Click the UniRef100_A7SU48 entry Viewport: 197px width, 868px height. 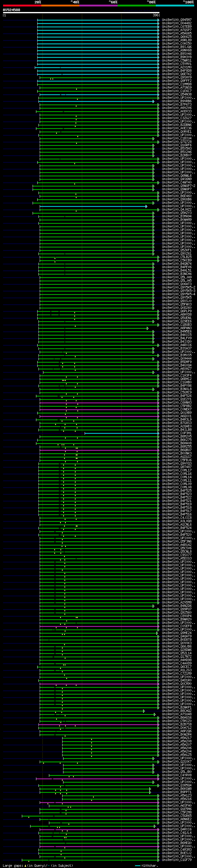click(177, 714)
